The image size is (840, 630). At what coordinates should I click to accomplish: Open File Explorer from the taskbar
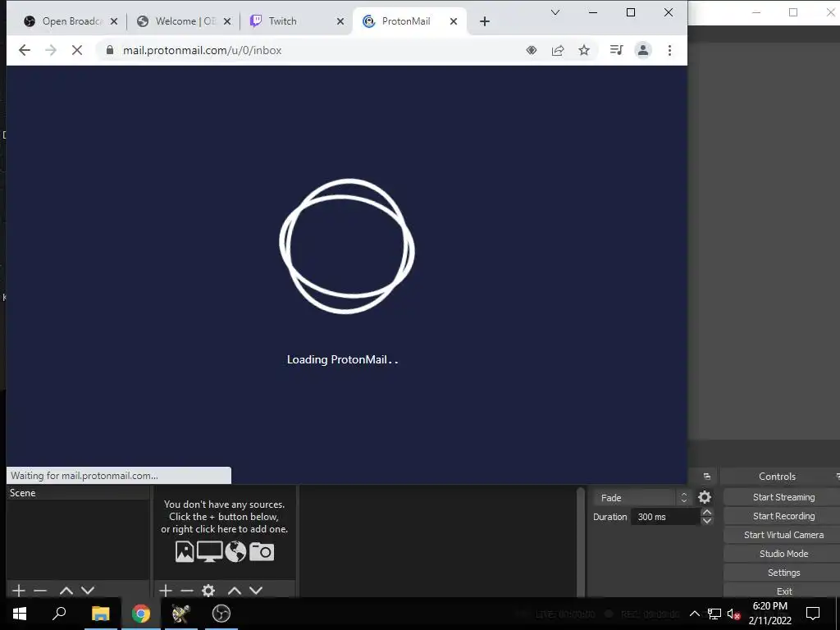coord(100,614)
